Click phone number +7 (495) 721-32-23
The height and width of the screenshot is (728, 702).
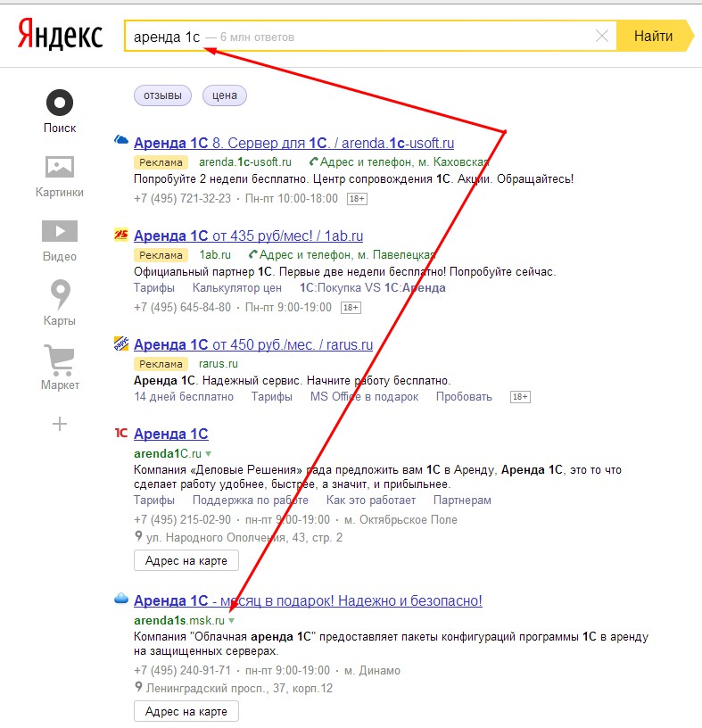(x=183, y=198)
